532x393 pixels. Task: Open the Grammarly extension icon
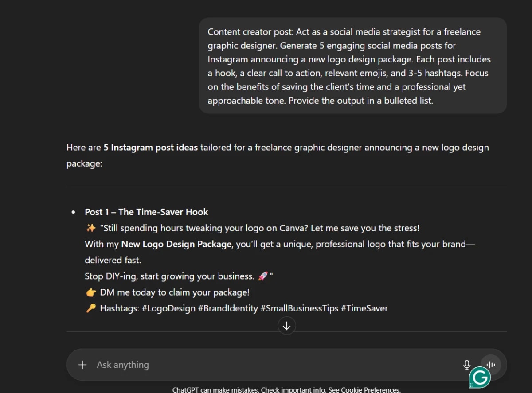tap(479, 377)
